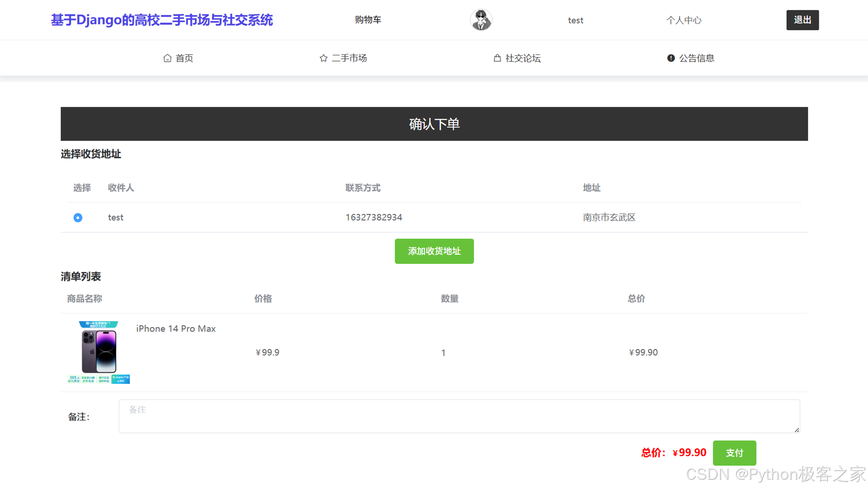Select the test address radio button
Image resolution: width=868 pixels, height=489 pixels.
[x=78, y=218]
